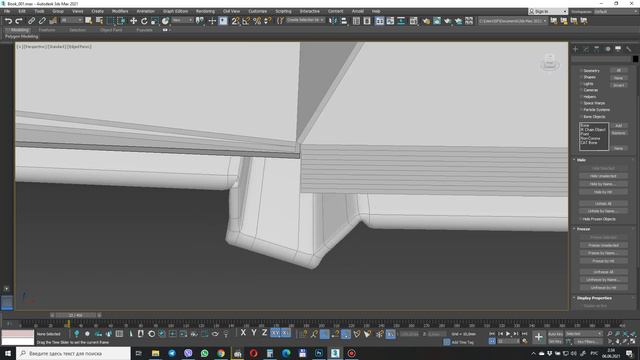Open the Material Editor icon
Viewport: 640px width, 360px height.
click(413, 21)
